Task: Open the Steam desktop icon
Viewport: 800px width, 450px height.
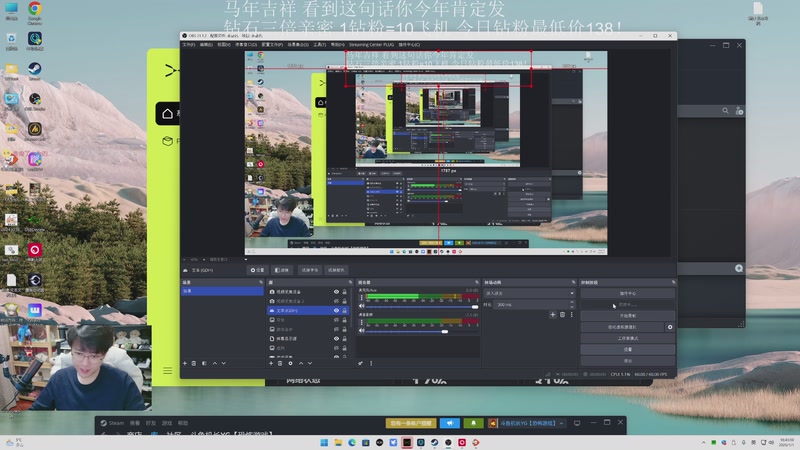Action: point(35,71)
